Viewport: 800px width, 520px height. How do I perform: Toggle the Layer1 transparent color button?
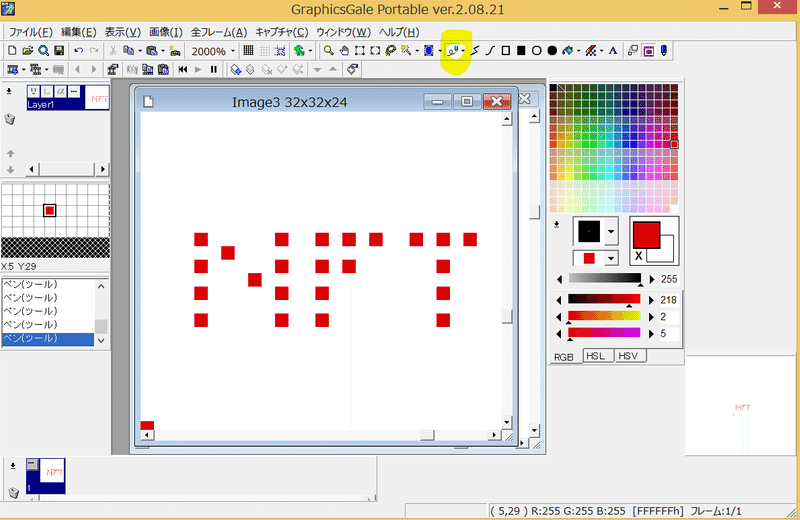pyautogui.click(x=74, y=91)
